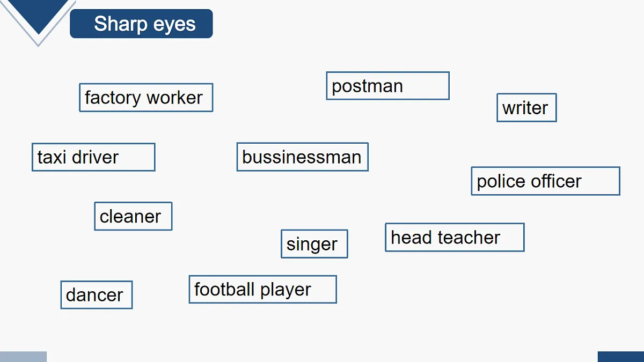Screen dimensions: 644x362
Task: Click the word 'teacher' in head teacher
Action: (x=470, y=238)
